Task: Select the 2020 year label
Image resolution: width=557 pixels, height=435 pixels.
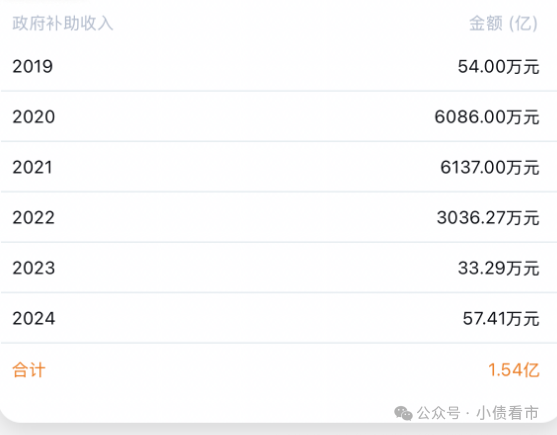Action: tap(34, 117)
